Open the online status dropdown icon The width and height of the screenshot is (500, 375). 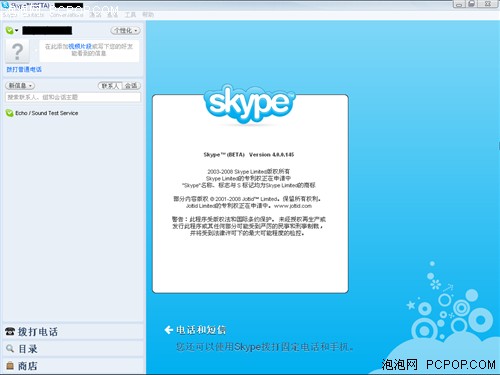[12, 31]
